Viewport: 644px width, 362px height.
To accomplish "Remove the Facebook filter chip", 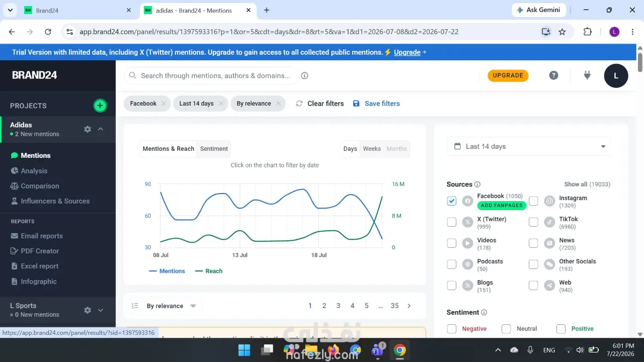I will point(164,104).
